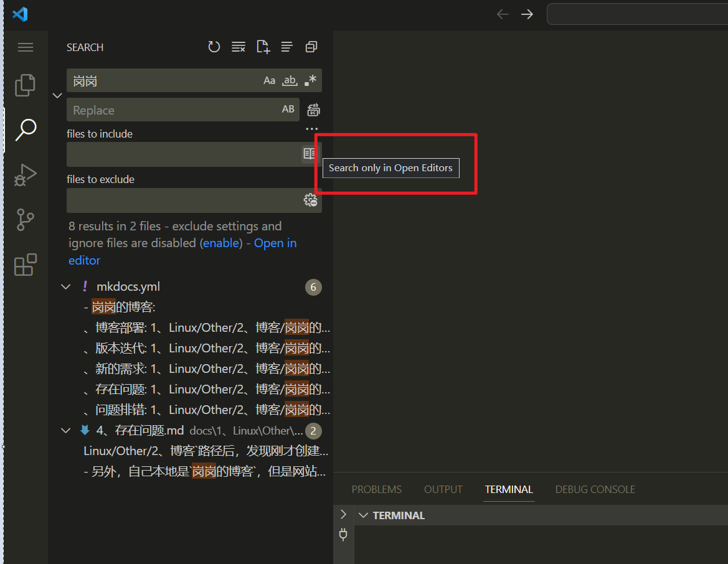Click the 2 matches badge on 4、存在问题.md

tap(313, 431)
